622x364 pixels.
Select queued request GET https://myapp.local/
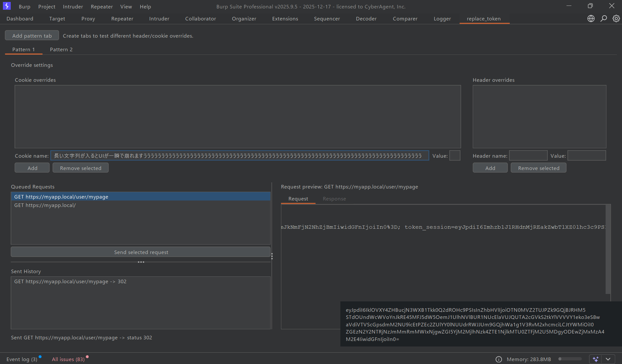pyautogui.click(x=45, y=205)
